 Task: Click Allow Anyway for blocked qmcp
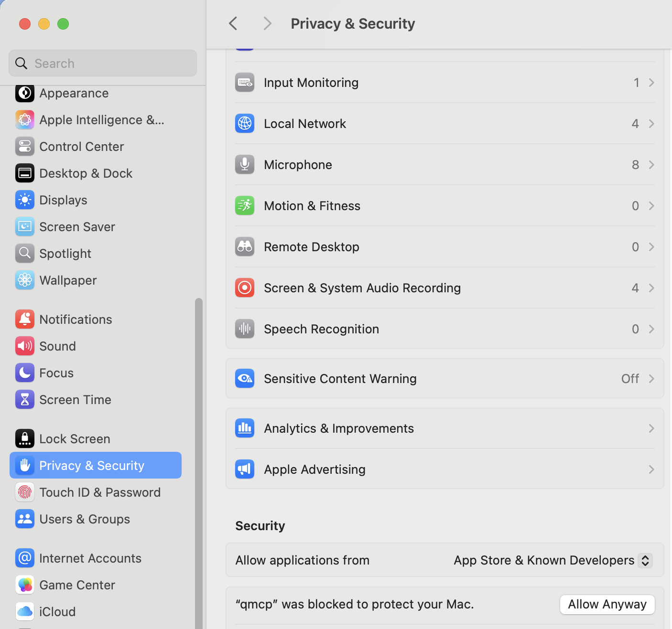tap(607, 604)
